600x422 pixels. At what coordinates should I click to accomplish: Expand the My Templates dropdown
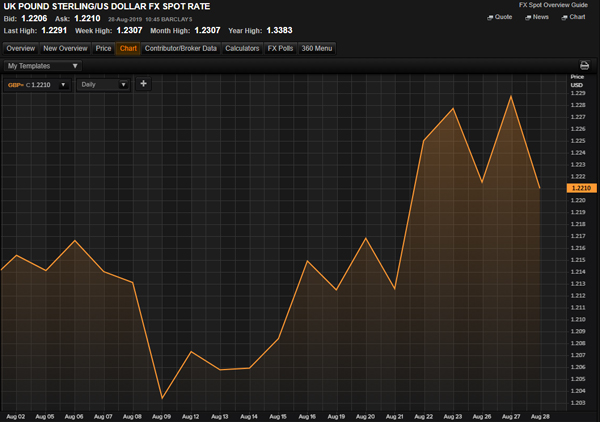(75, 66)
